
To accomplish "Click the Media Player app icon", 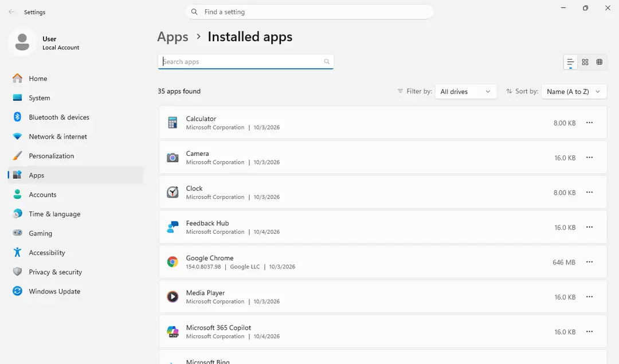I will (x=173, y=296).
